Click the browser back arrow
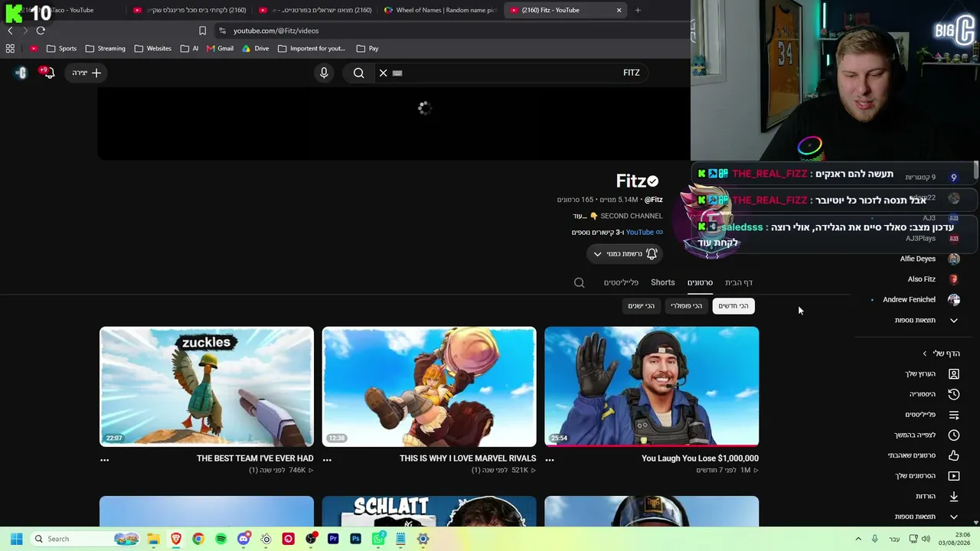Viewport: 980px width, 551px height. tap(10, 31)
